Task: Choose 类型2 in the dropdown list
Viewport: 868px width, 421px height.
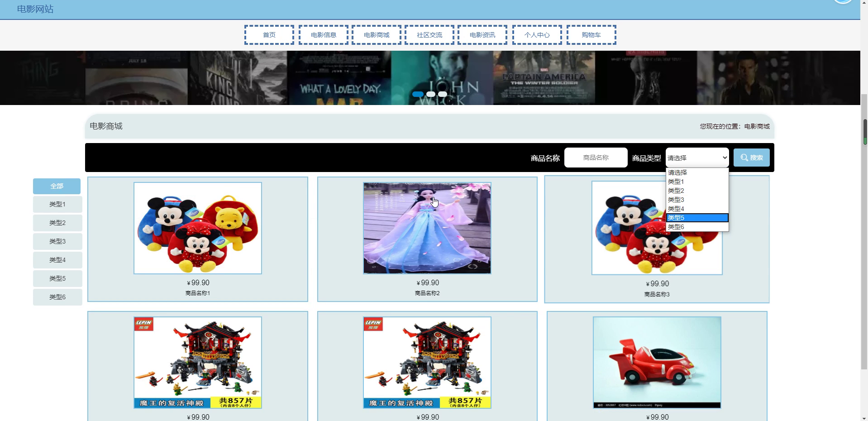Action: [697, 191]
